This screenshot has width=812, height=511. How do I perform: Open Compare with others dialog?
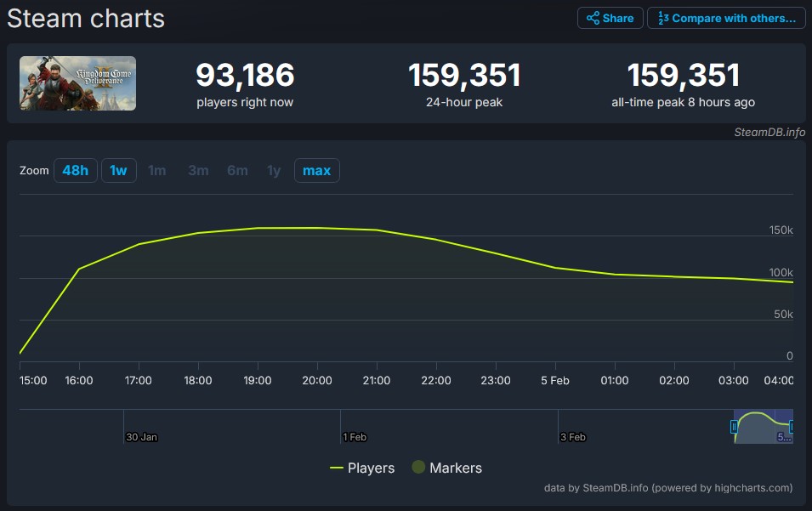pos(726,18)
